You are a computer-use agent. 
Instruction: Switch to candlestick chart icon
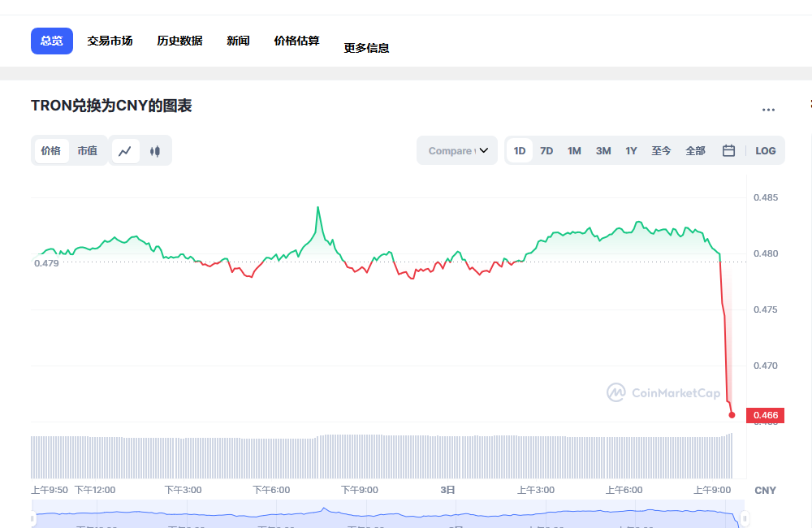[x=155, y=151]
